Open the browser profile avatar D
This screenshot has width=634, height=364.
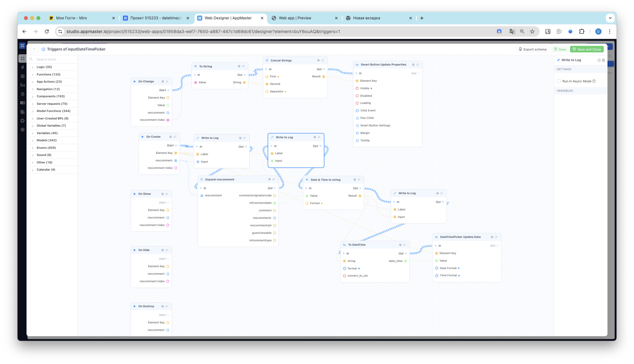(598, 32)
